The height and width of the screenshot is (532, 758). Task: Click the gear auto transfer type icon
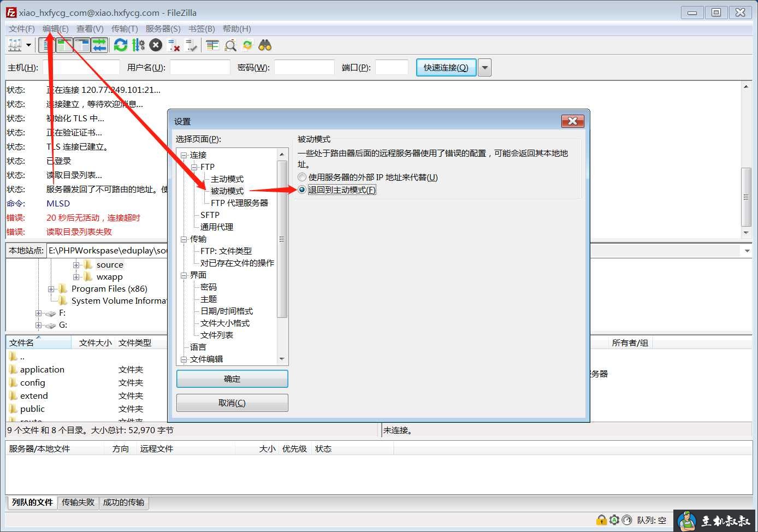tap(614, 520)
